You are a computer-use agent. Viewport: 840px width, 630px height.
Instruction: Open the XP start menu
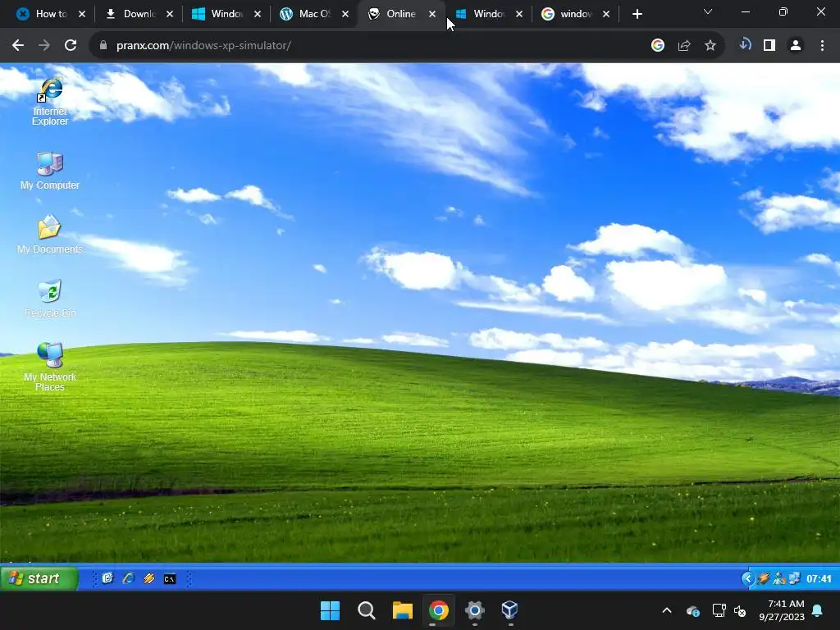click(39, 578)
